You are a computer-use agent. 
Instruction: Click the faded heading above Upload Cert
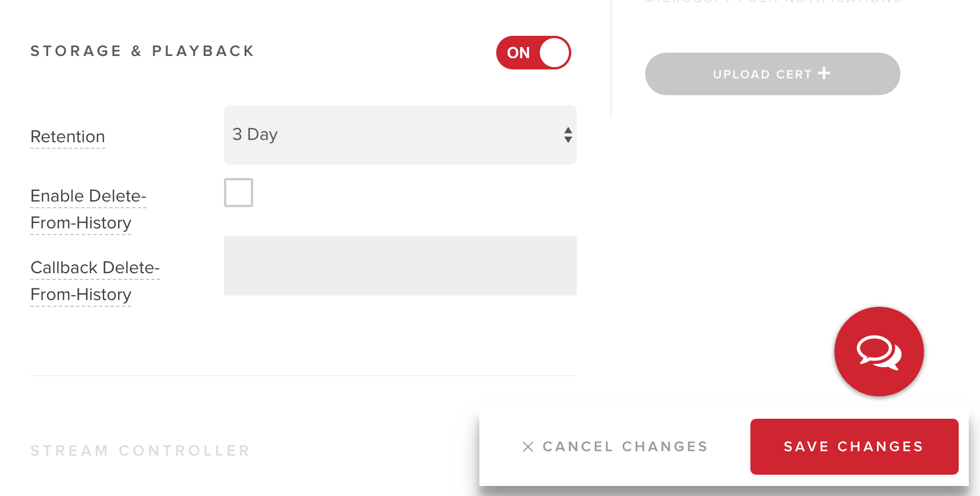coord(772,2)
